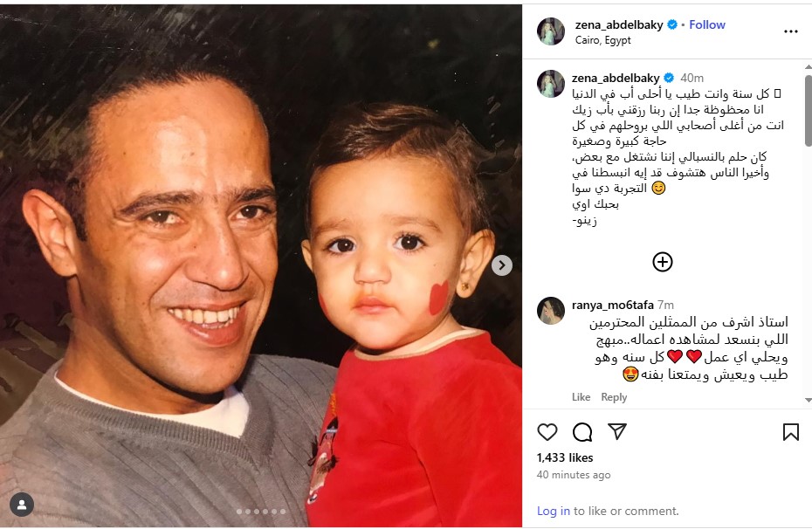Save the post with the bookmark icon
The width and height of the screenshot is (812, 529).
[791, 432]
